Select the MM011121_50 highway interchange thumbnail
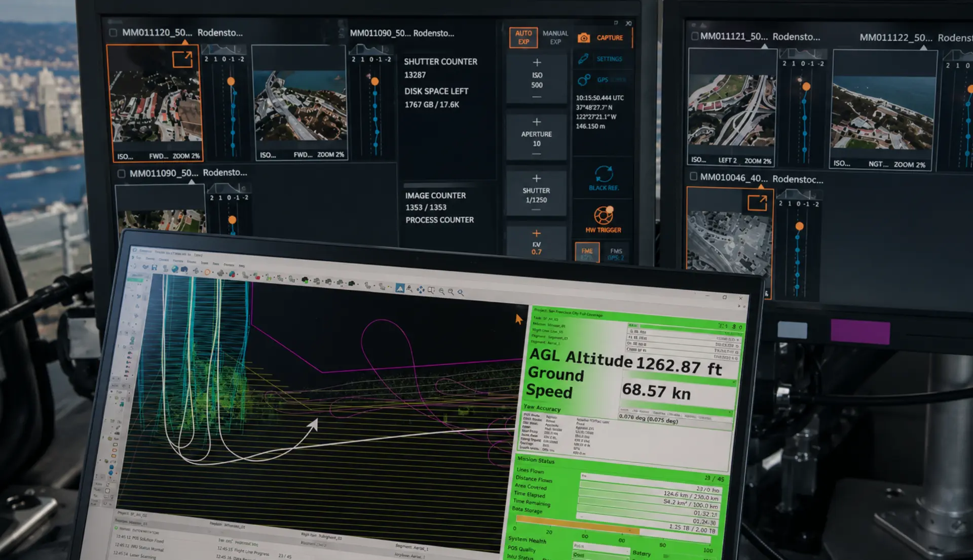The height and width of the screenshot is (560, 973). coord(731,106)
